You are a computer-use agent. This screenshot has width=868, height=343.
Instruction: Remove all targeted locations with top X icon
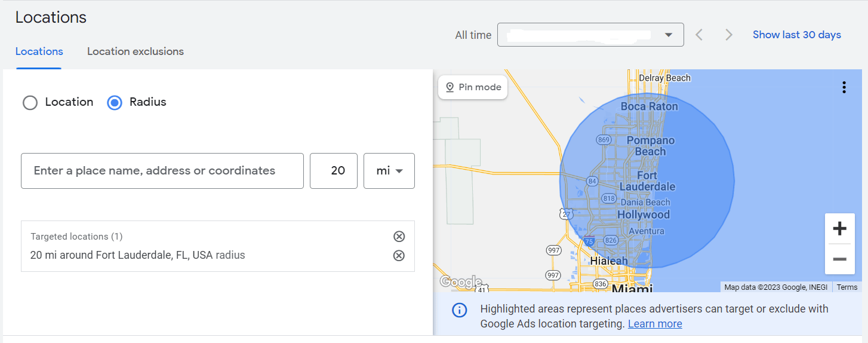pos(399,237)
